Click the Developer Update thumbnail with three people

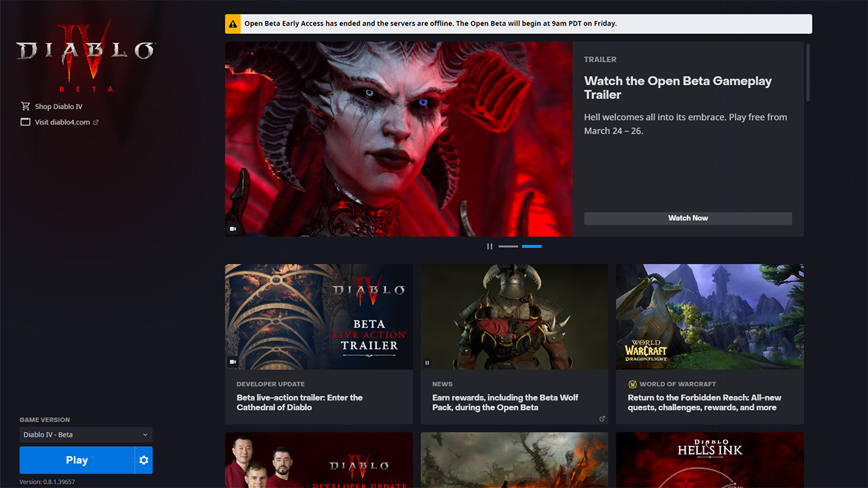[x=319, y=460]
